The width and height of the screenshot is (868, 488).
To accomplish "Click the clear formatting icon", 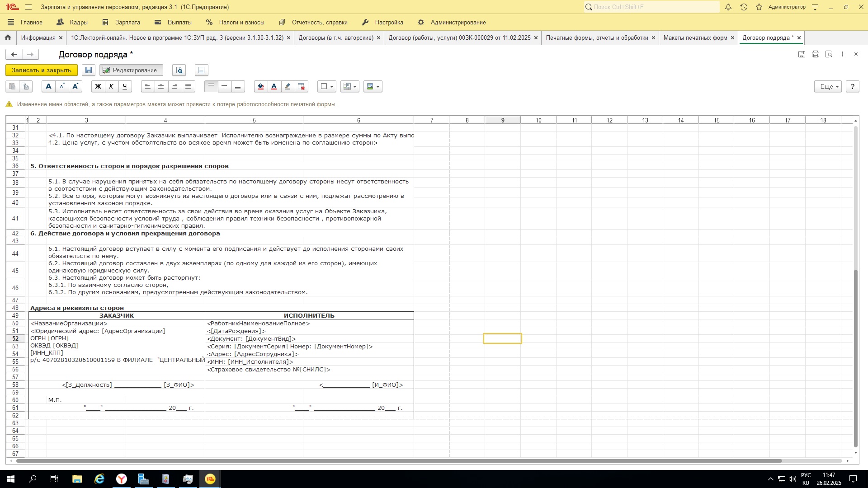I will (x=301, y=86).
